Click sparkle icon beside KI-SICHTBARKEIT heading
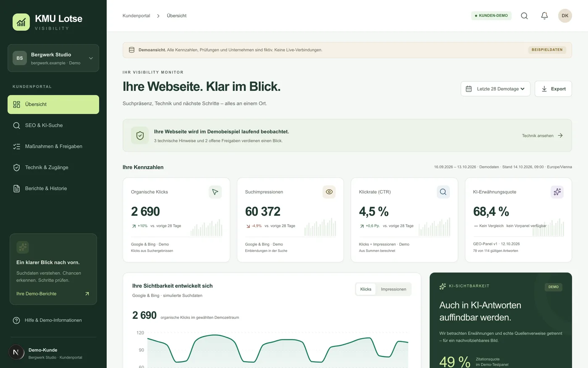The height and width of the screenshot is (368, 588). click(443, 286)
